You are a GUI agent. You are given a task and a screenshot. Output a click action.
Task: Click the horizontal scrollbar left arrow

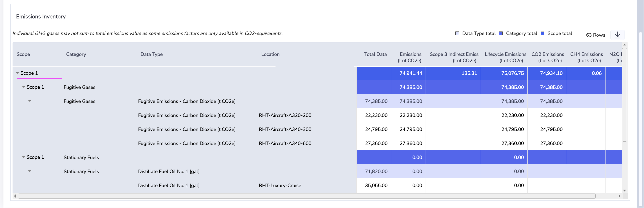[15, 196]
